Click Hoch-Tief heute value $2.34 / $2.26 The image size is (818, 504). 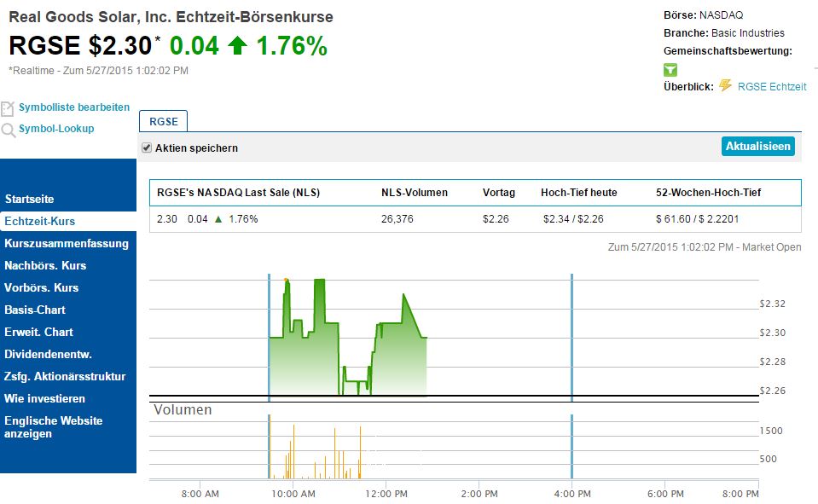click(x=573, y=219)
